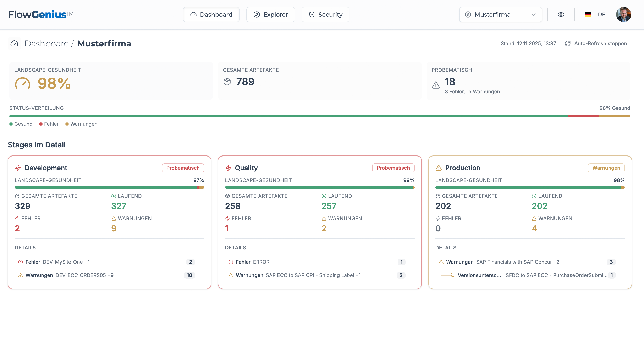Switch to the Security tab
Image resolution: width=644 pixels, height=362 pixels.
click(x=325, y=15)
